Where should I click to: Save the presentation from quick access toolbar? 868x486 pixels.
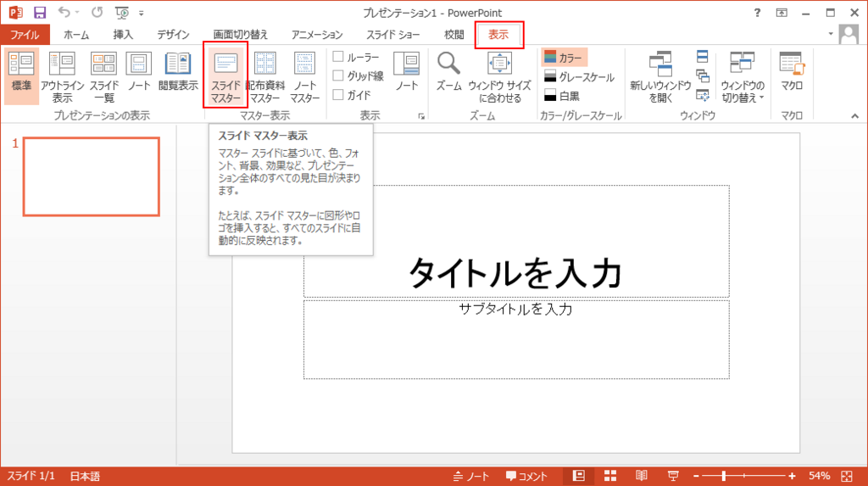[x=40, y=12]
